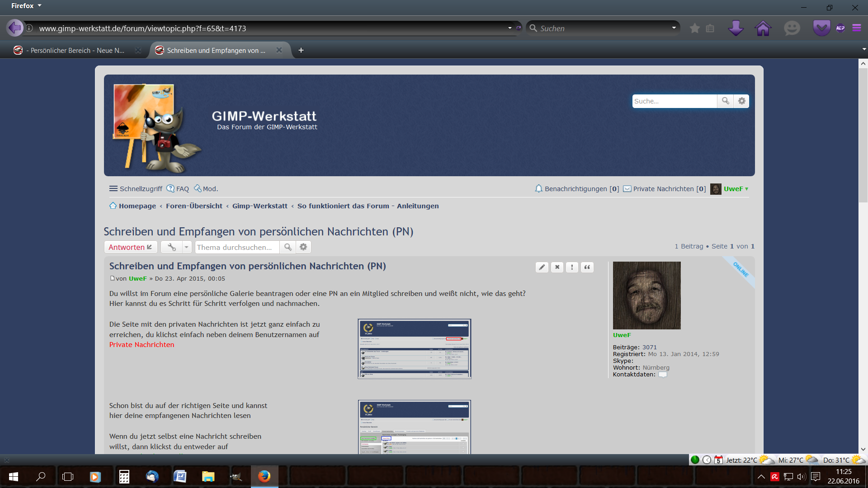
Task: Open a new browser tab
Action: pyautogui.click(x=301, y=51)
